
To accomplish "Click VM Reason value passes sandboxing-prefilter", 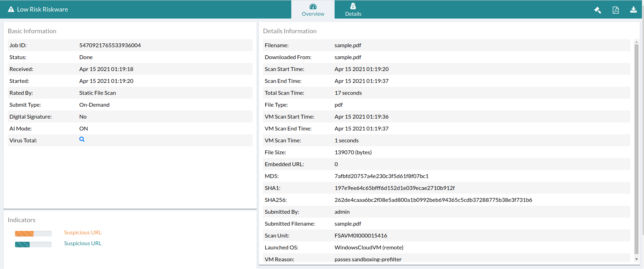I will coord(368,260).
